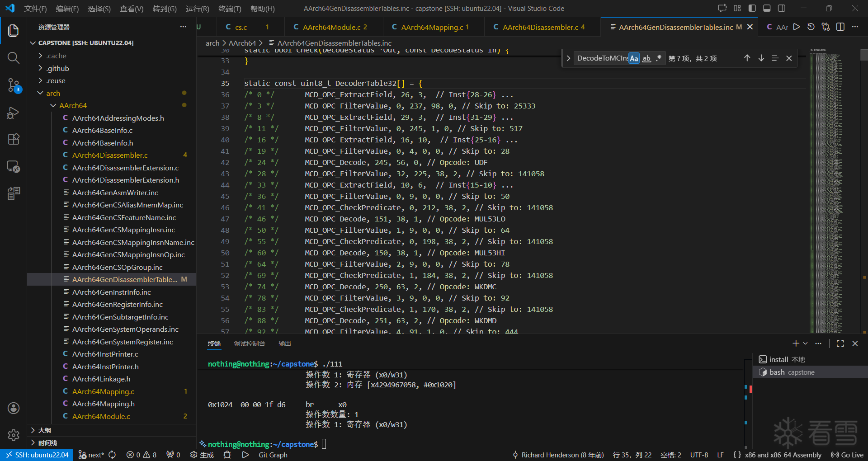868x461 pixels.
Task: Open problems count 0 errors 8 warnings
Action: (141, 455)
